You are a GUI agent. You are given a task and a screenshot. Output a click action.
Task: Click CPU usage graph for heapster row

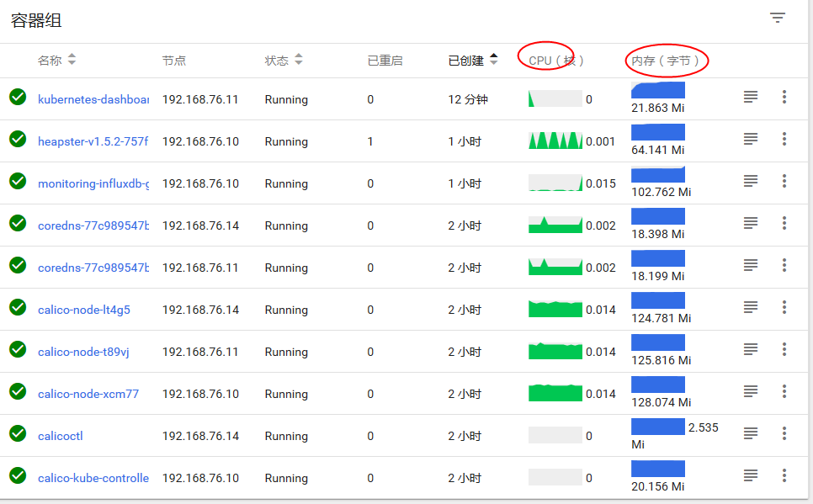click(x=555, y=141)
